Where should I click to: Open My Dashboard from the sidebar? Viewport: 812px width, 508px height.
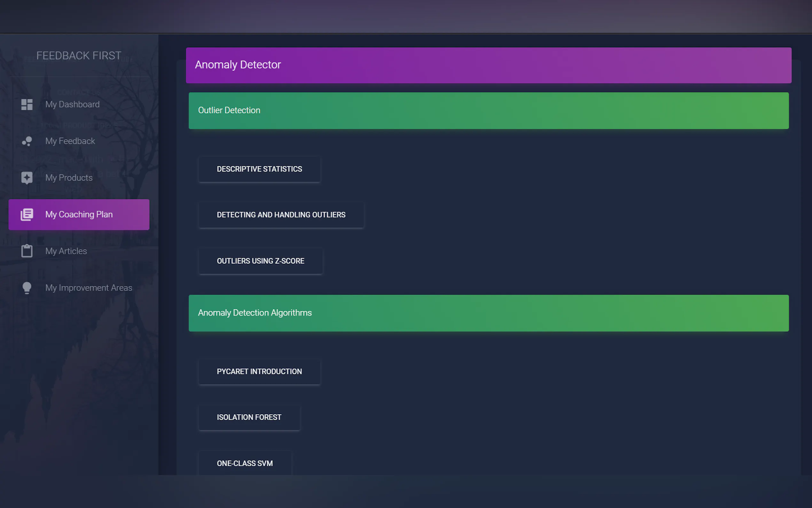point(72,105)
